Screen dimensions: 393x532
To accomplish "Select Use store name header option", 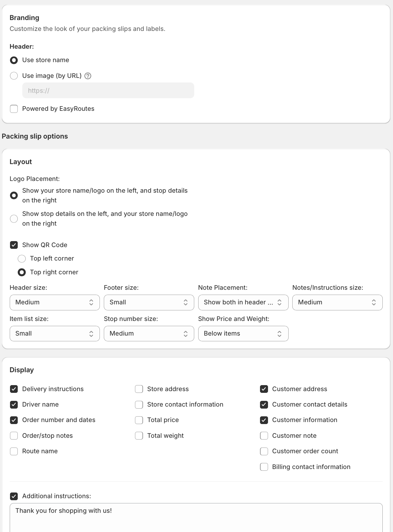I will (x=14, y=60).
